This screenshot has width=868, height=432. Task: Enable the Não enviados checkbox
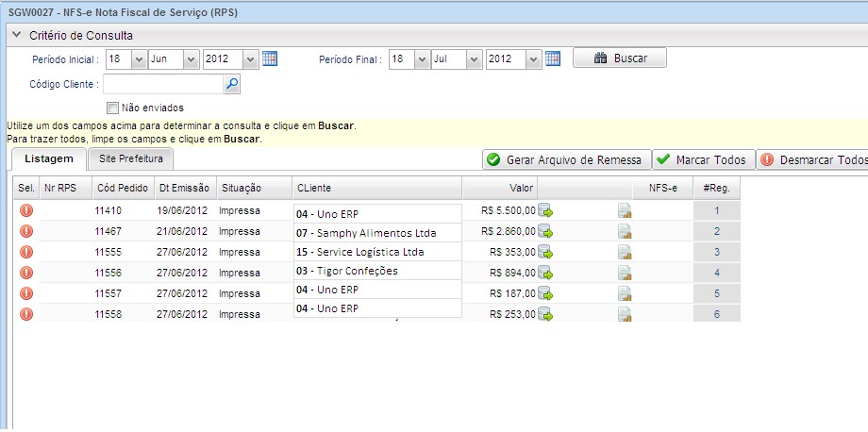tap(113, 108)
